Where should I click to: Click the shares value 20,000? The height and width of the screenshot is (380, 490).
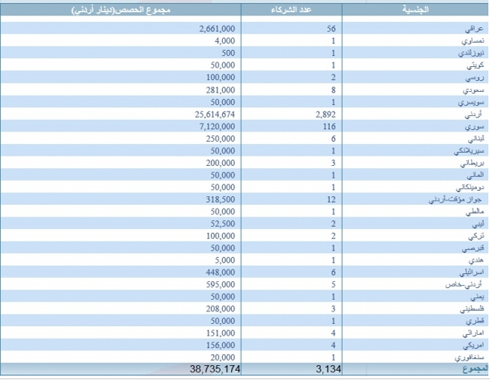(x=223, y=358)
